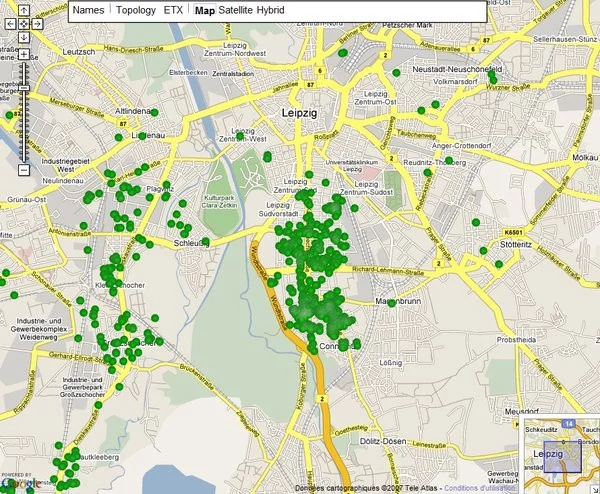Select the Map view type

pyautogui.click(x=205, y=10)
